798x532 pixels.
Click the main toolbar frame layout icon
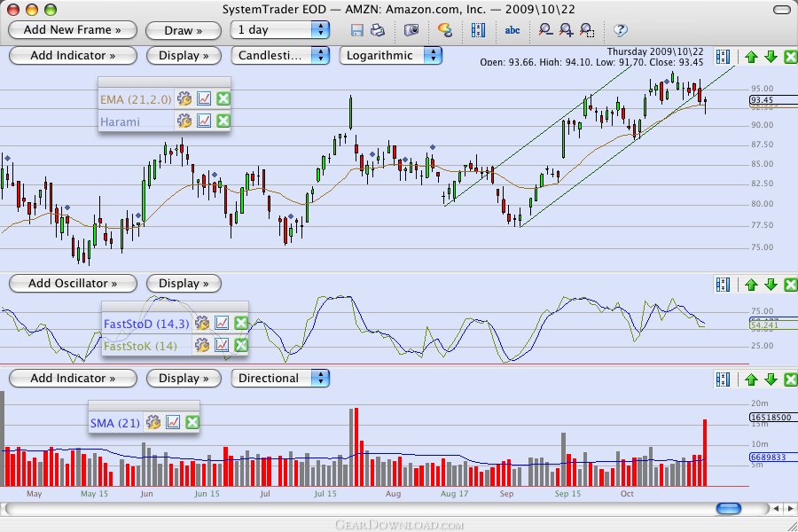coord(478,30)
